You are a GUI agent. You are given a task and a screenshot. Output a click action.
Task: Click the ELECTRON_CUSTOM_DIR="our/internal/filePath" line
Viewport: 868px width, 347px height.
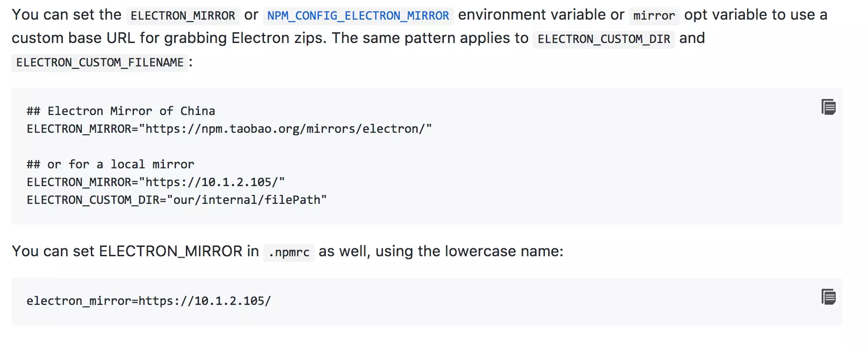(177, 200)
